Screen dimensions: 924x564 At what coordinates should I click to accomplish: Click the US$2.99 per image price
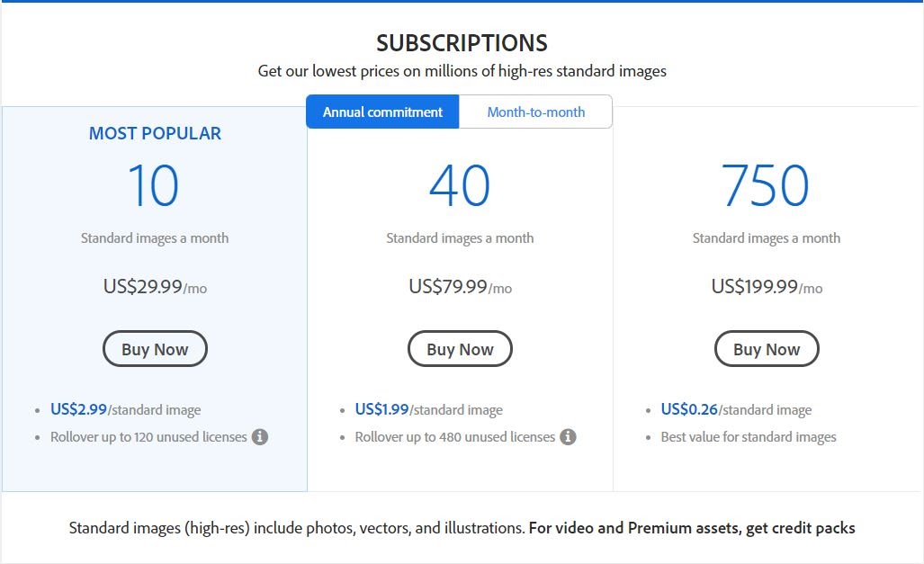pos(78,409)
